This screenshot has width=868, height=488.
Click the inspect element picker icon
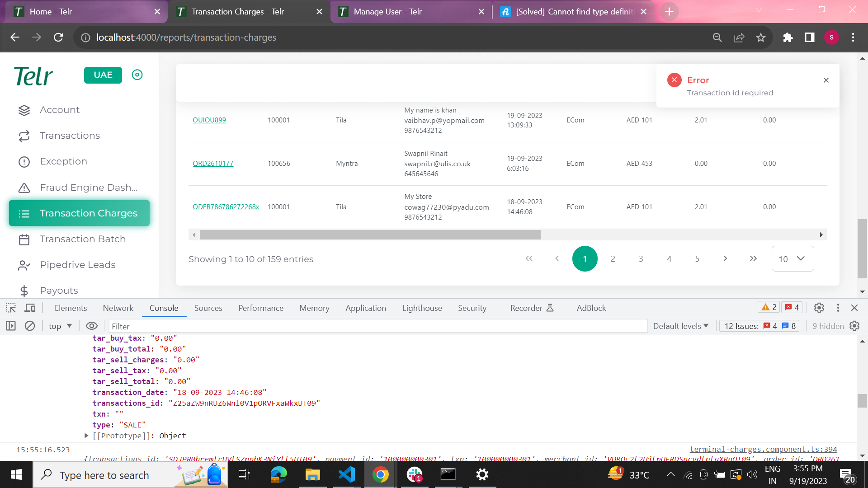[11, 308]
